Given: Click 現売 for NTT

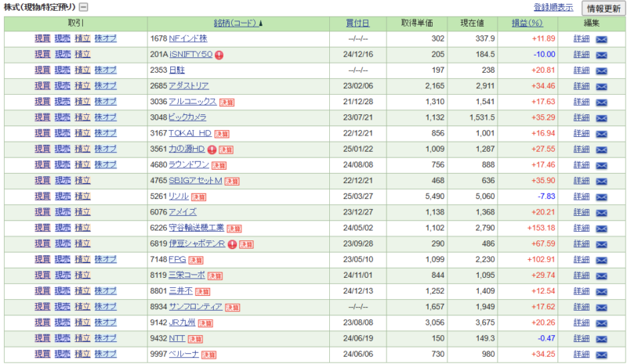Looking at the screenshot, I should [63, 338].
